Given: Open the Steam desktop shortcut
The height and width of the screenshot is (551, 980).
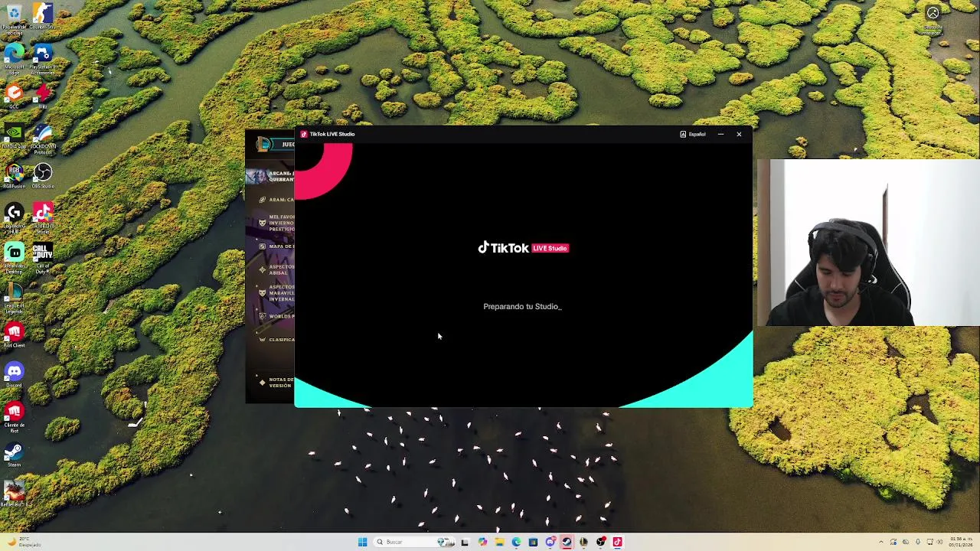Looking at the screenshot, I should (15, 455).
